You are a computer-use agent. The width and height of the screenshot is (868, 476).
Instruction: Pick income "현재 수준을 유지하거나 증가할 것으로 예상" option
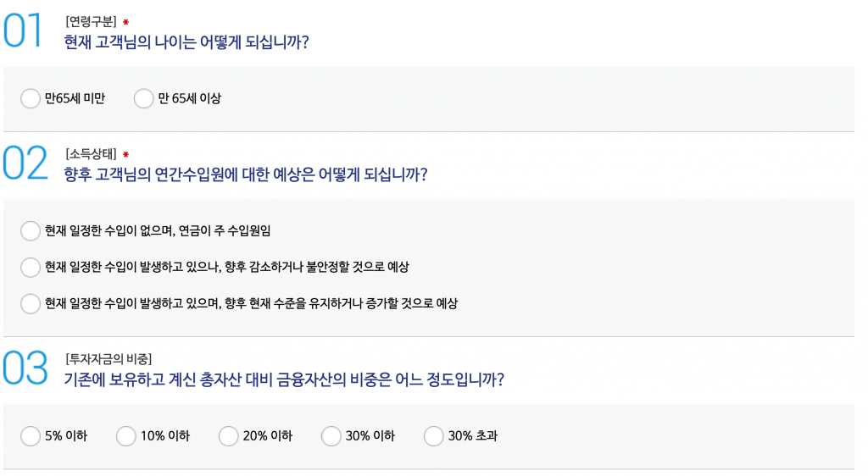[x=31, y=303]
